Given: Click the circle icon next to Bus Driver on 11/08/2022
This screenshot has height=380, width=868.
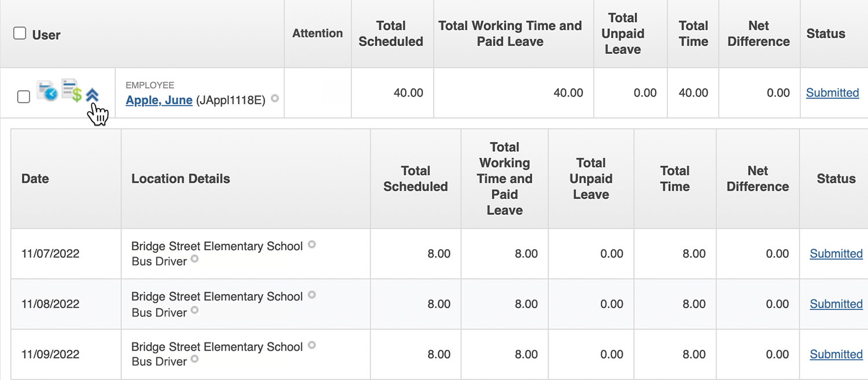Looking at the screenshot, I should (195, 310).
